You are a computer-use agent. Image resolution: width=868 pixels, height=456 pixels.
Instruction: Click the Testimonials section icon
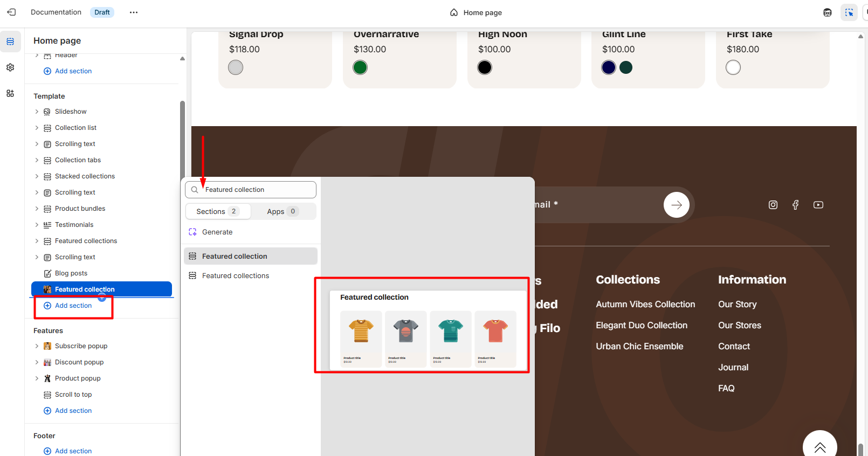click(x=47, y=225)
